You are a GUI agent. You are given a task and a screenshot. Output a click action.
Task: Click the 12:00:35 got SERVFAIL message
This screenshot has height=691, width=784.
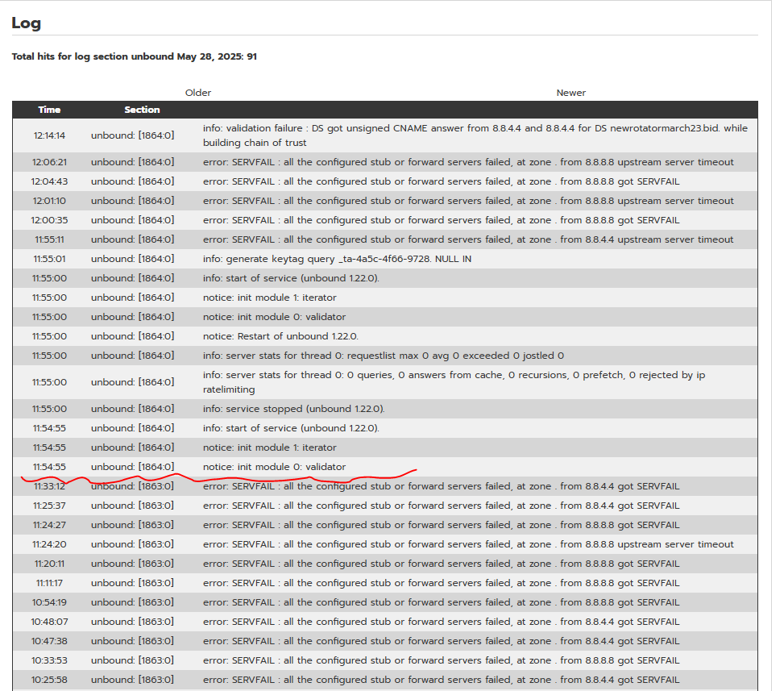coord(441,220)
